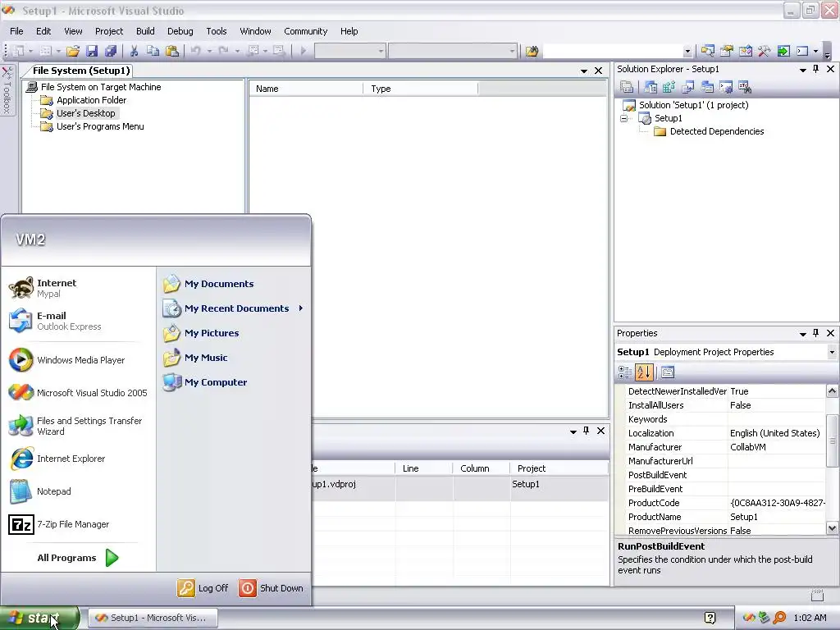840x630 pixels.
Task: Toggle auto-hide pin on Properties panel
Action: click(816, 333)
